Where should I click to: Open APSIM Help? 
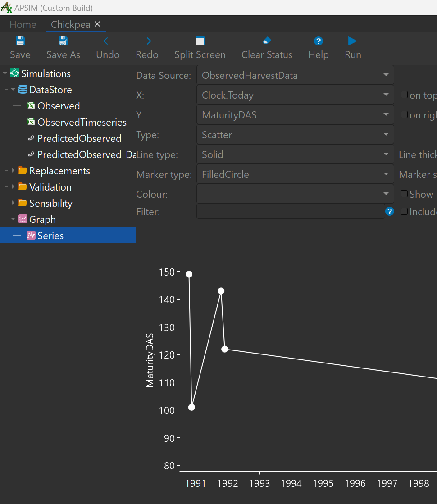pos(318,47)
